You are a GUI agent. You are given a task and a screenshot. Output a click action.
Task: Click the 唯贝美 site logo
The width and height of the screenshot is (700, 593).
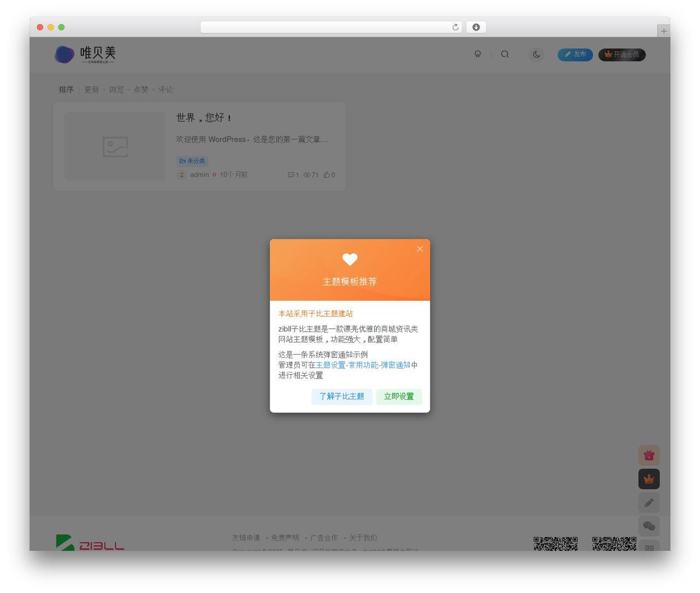click(85, 54)
